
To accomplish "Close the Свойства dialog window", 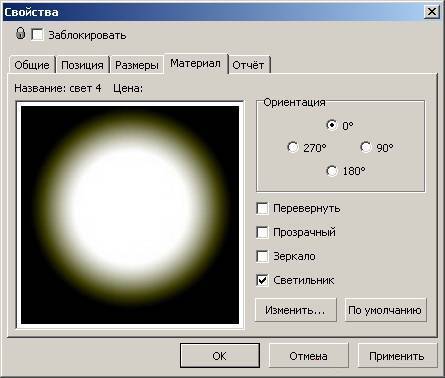I will 431,12.
